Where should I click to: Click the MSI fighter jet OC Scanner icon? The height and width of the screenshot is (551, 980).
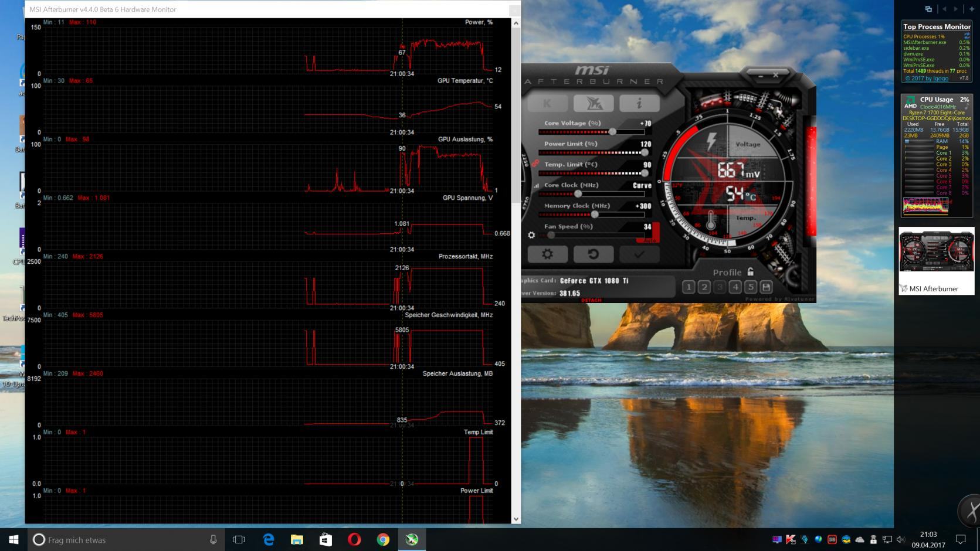594,103
